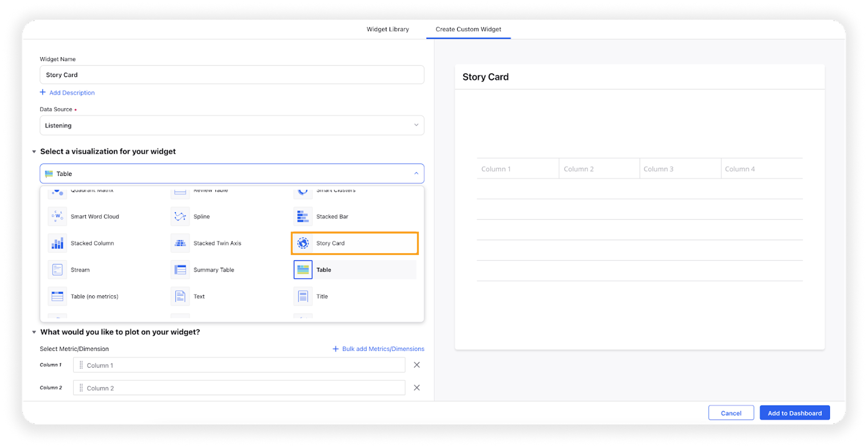Click Column 1 header in preview table
The width and height of the screenshot is (868, 448).
click(496, 169)
